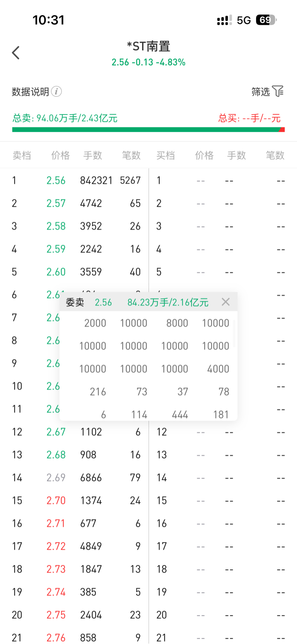Image resolution: width=297 pixels, height=644 pixels.
Task: Select sell volume 858
Action: pos(88,637)
